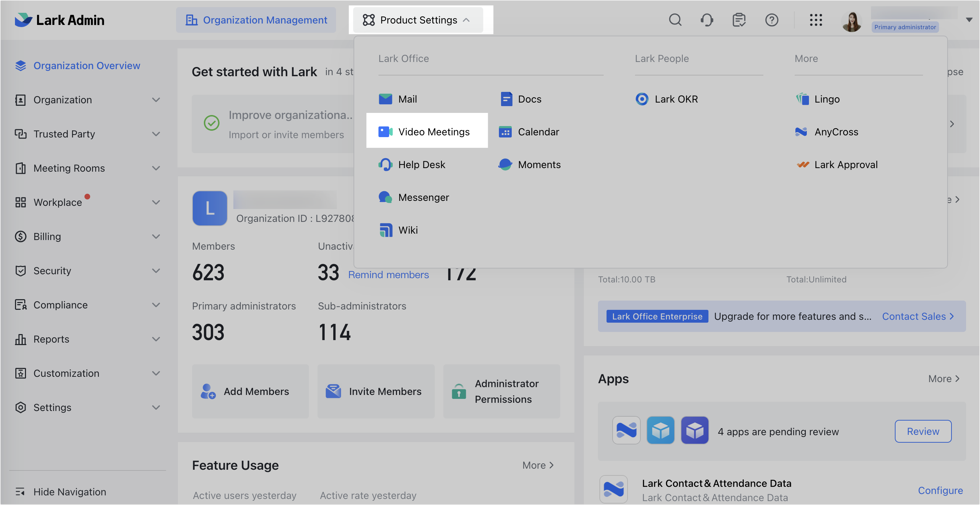The image size is (980, 505).
Task: Click Hide Navigation at sidebar bottom
Action: tap(61, 492)
